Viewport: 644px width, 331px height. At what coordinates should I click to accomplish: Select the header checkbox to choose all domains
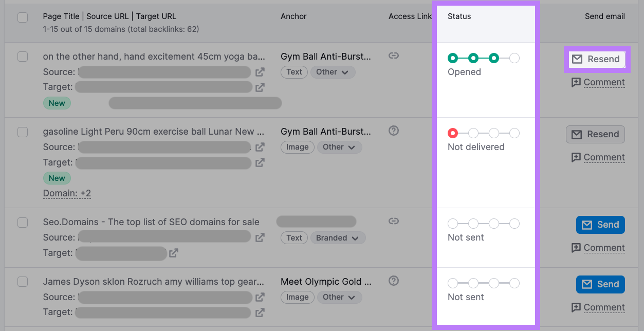[23, 17]
